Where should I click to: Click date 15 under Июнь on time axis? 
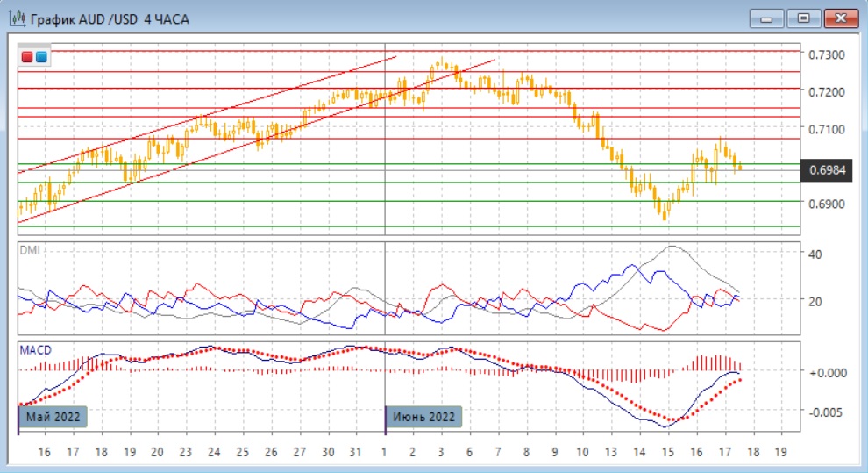(668, 452)
